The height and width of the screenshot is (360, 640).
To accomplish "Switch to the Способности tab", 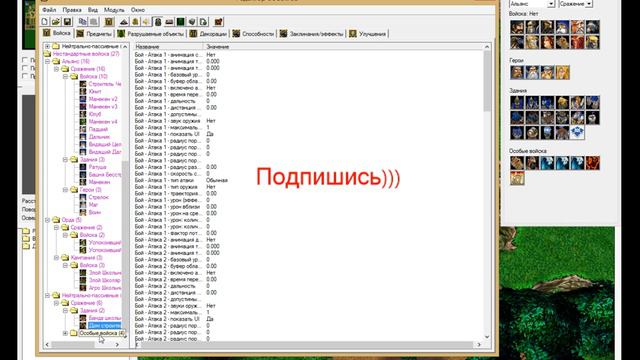I will 253,34.
